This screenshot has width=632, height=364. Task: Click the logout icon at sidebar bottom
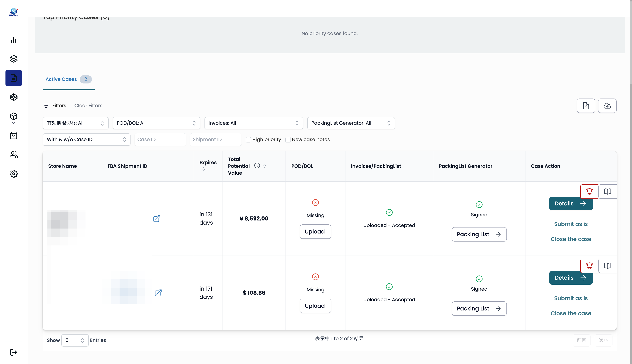14,352
